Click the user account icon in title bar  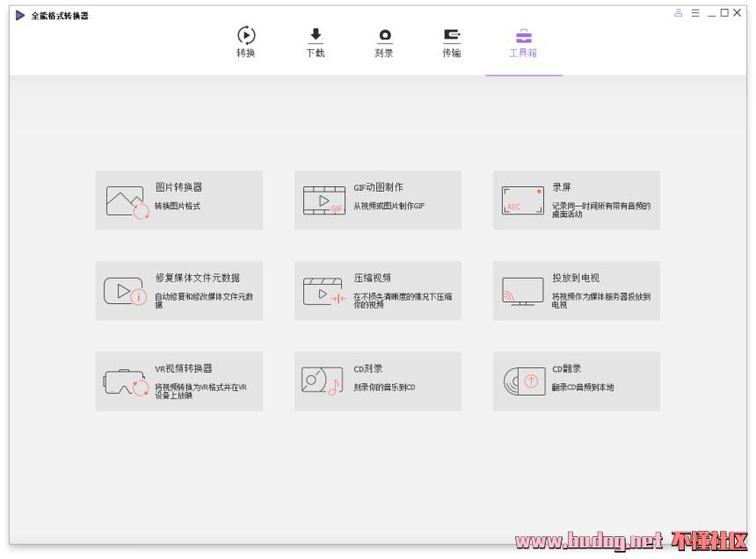click(x=679, y=13)
